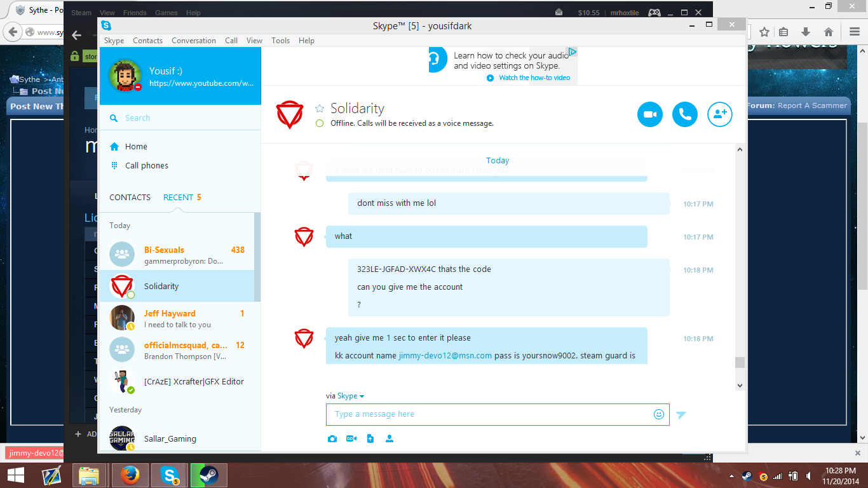Click 'Report A Scammer' link in Firefox

click(812, 105)
